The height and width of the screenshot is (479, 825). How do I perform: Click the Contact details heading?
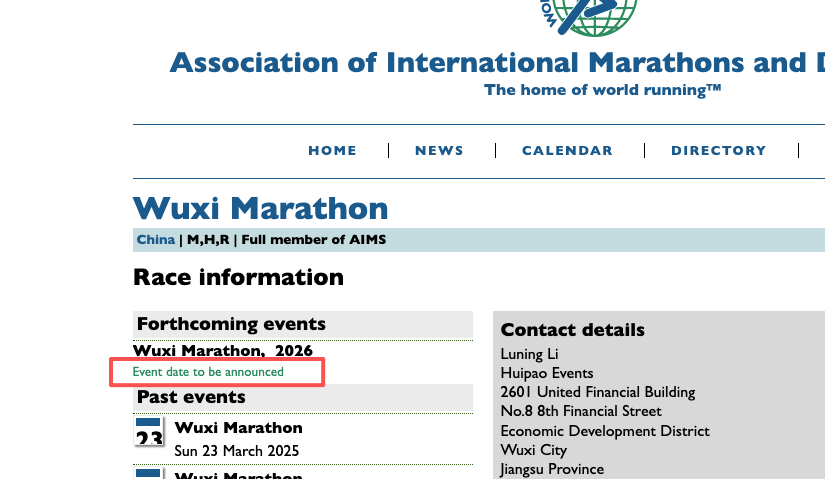(x=572, y=330)
